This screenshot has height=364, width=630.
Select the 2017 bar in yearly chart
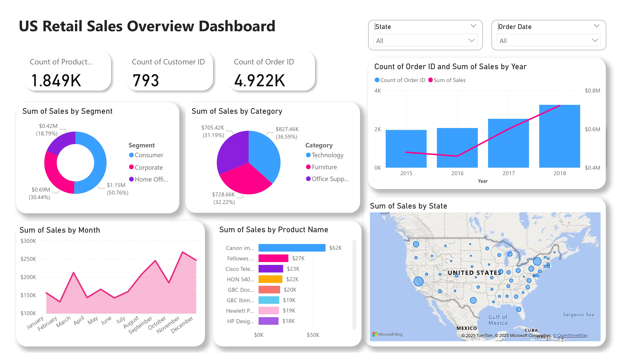click(509, 143)
